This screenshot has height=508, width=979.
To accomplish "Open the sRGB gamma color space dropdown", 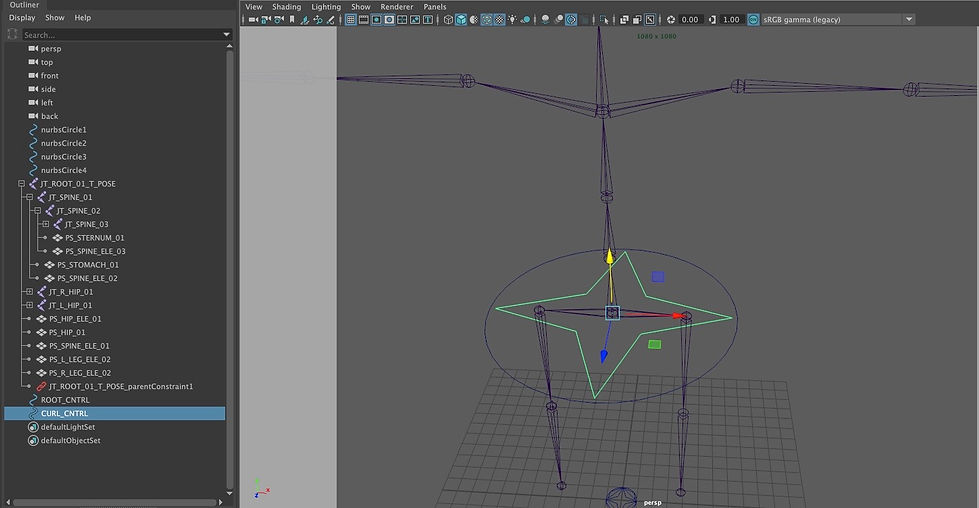I will (909, 19).
